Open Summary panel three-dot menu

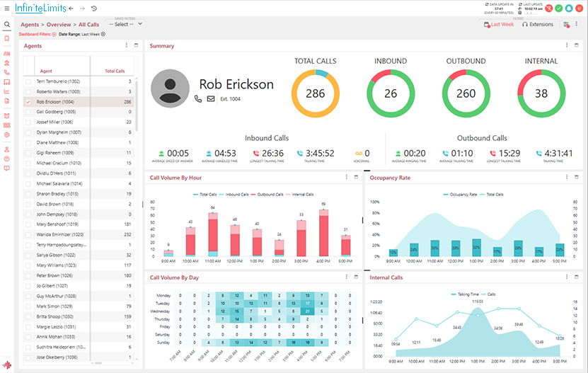pos(567,45)
